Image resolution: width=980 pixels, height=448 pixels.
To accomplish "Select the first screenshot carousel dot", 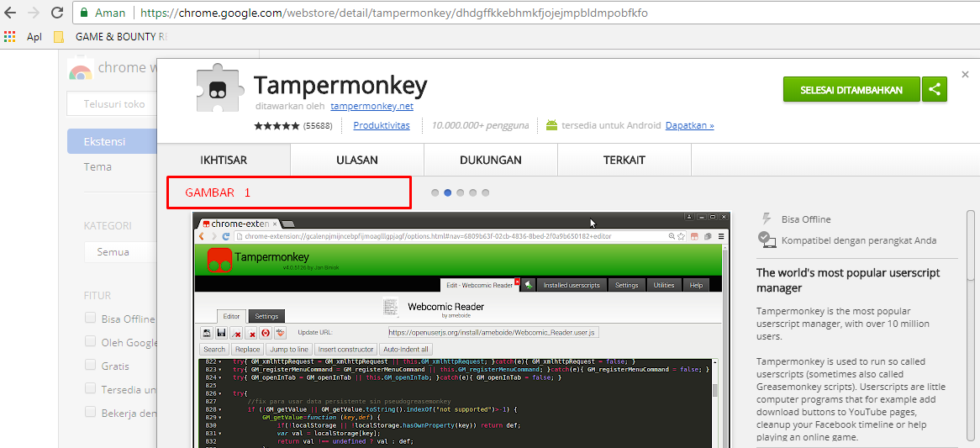I will click(x=435, y=192).
